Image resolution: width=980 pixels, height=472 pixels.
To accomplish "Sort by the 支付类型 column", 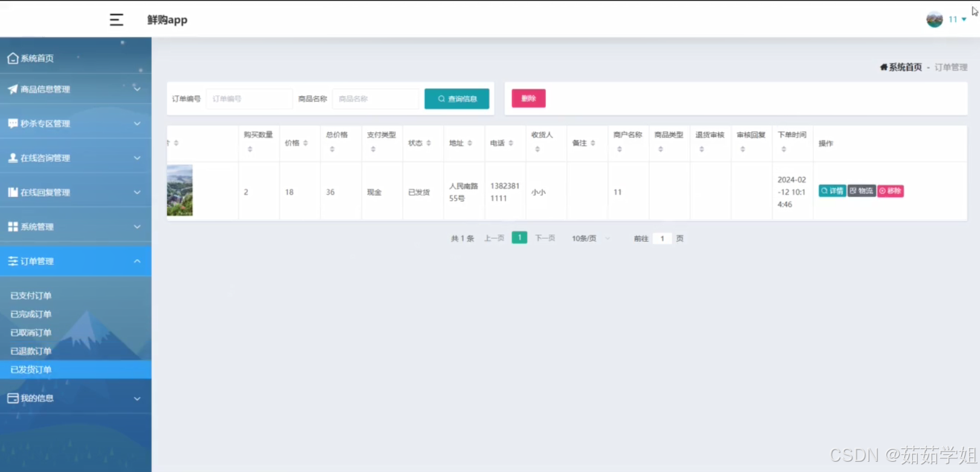I will (x=373, y=149).
